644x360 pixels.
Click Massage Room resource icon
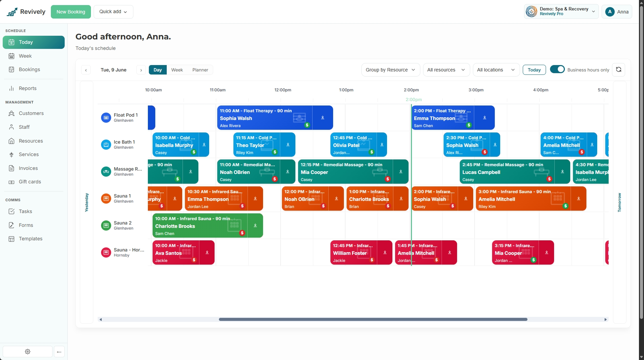click(106, 172)
